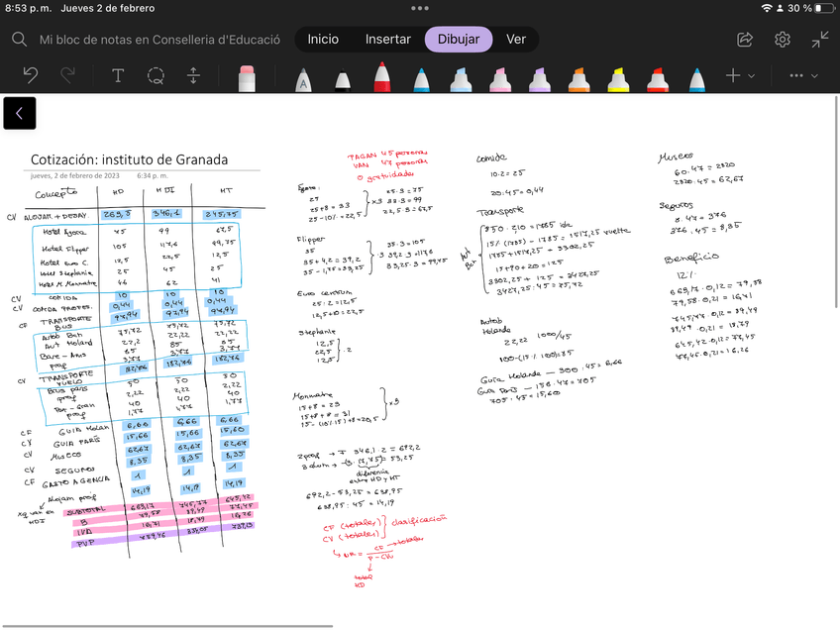Open the Insertar tab
This screenshot has width=840, height=630.
click(x=388, y=40)
